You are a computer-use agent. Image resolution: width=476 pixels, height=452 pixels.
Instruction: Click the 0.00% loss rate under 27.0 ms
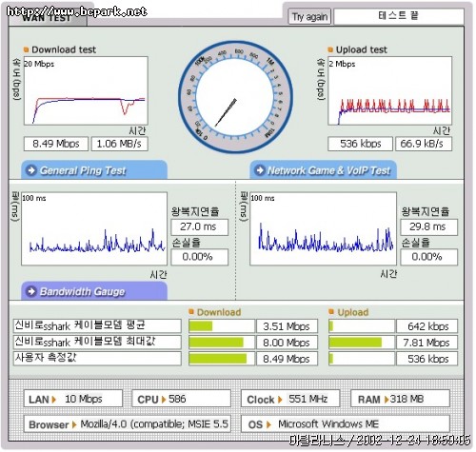point(199,257)
